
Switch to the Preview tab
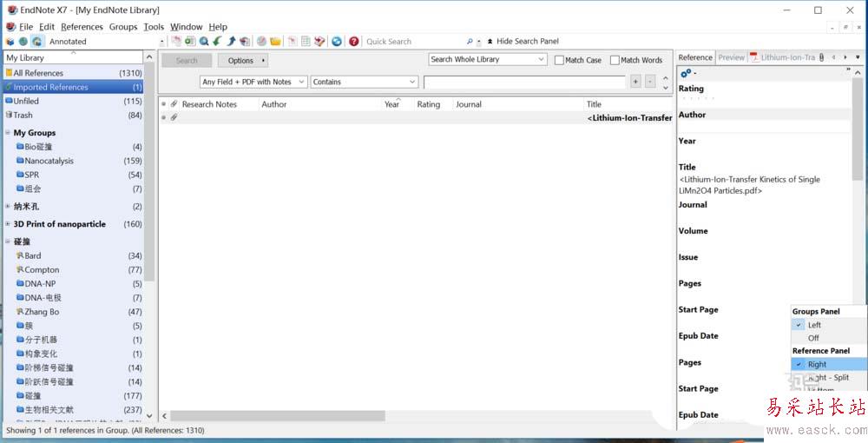pyautogui.click(x=731, y=57)
